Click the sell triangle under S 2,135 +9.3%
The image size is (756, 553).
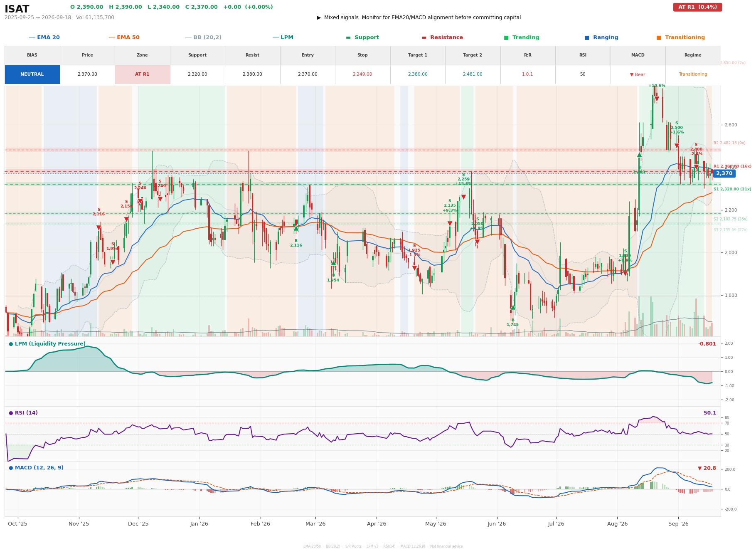coord(450,224)
